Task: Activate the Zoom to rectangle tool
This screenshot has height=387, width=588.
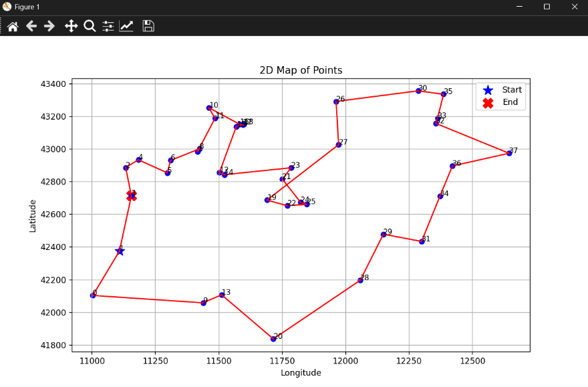Action: pyautogui.click(x=90, y=26)
